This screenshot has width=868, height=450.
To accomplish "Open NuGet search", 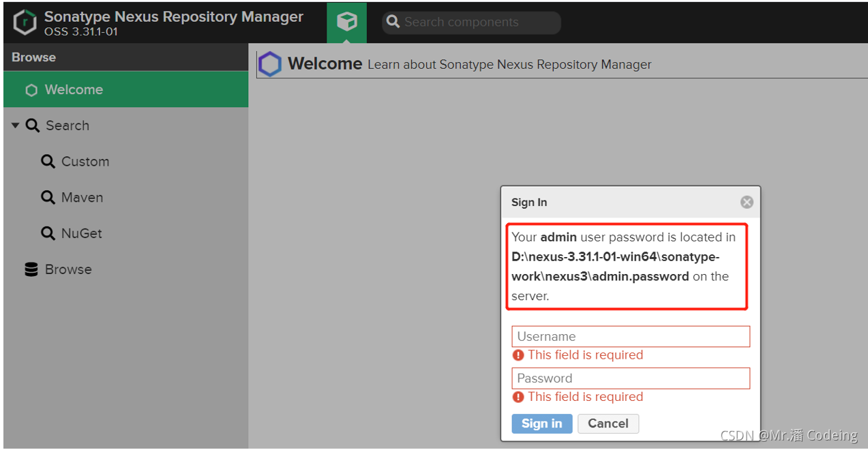I will (125, 233).
